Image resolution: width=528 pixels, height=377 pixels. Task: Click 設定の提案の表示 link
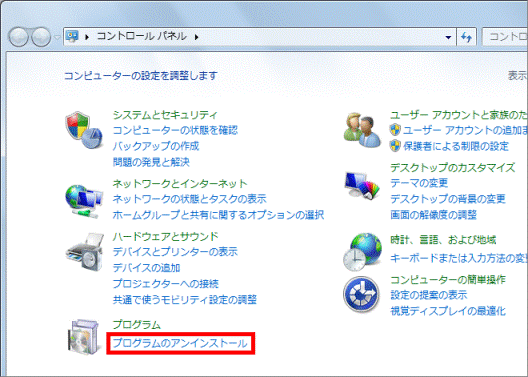[429, 295]
